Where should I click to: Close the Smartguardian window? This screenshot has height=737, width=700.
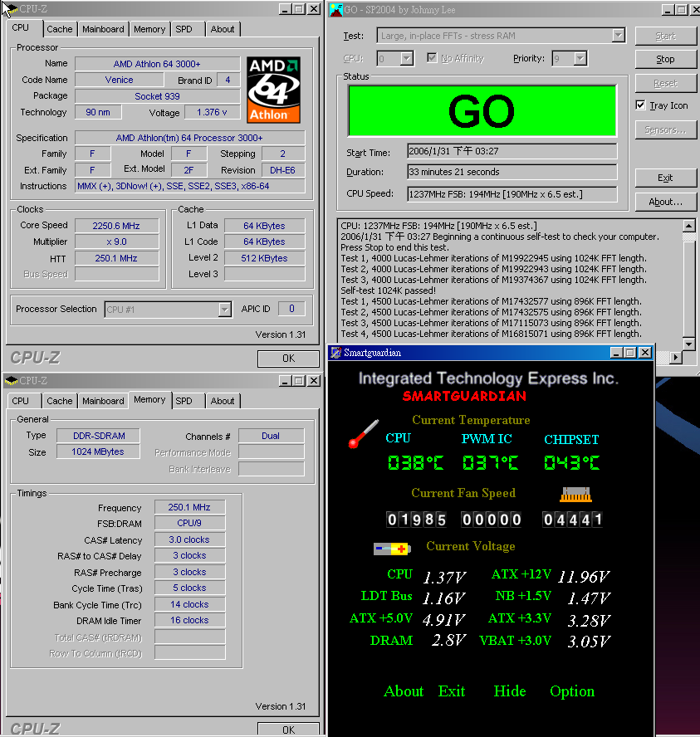point(645,353)
